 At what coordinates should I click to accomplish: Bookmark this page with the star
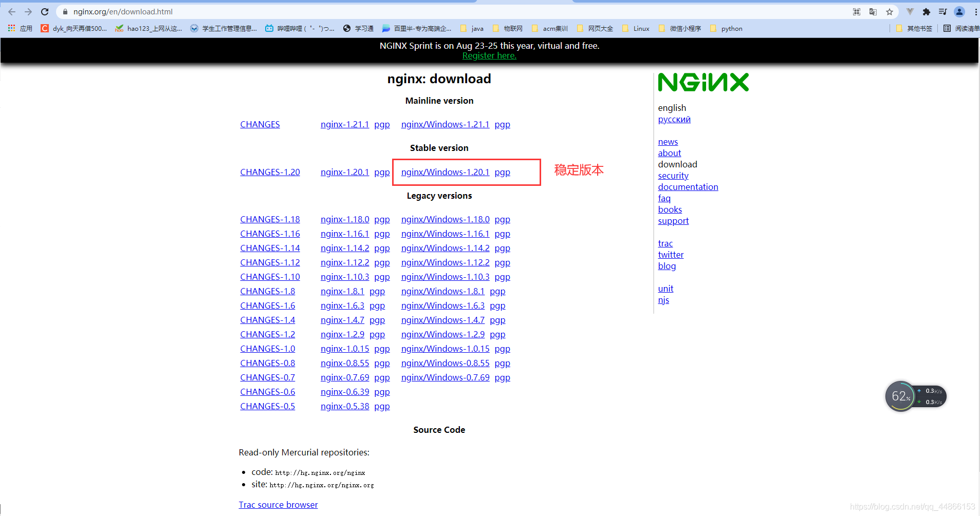pos(890,11)
